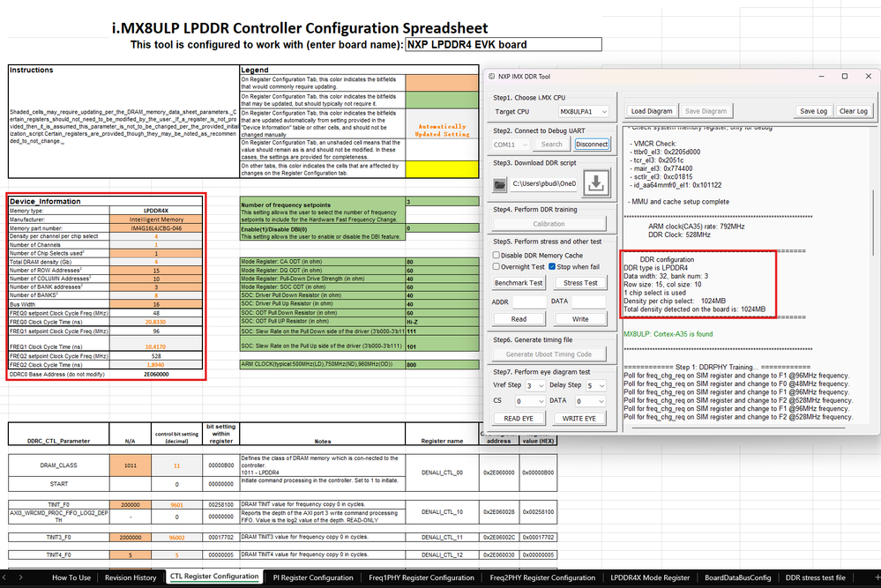The height and width of the screenshot is (588, 881).
Task: Run the Benchmark Test
Action: click(519, 282)
